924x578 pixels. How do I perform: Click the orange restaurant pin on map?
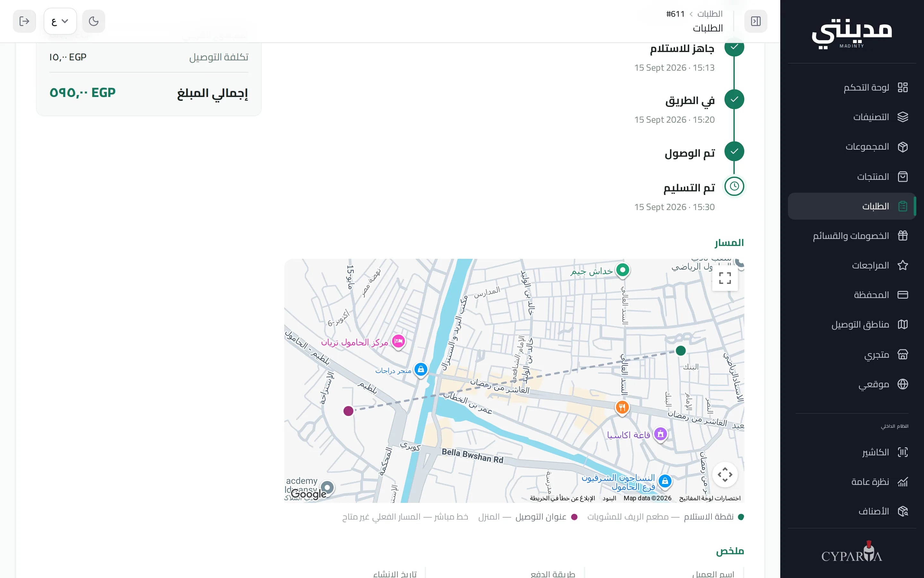622,407
